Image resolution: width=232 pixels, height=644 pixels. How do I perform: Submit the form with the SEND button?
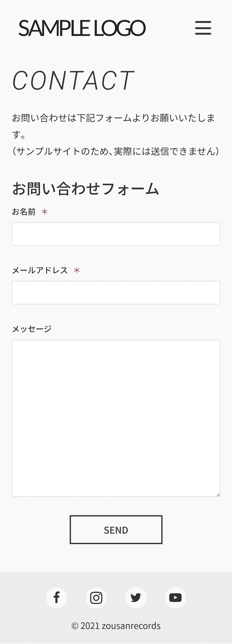tap(116, 530)
